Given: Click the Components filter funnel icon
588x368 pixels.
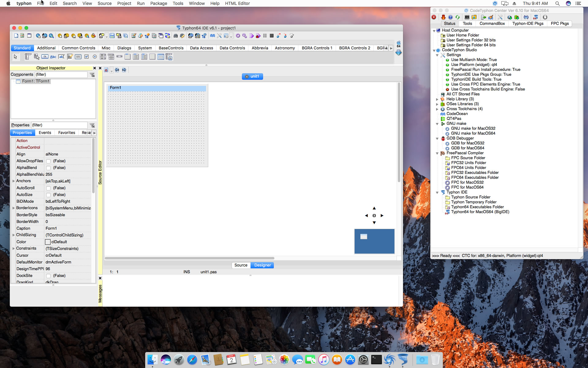Looking at the screenshot, I should click(92, 75).
